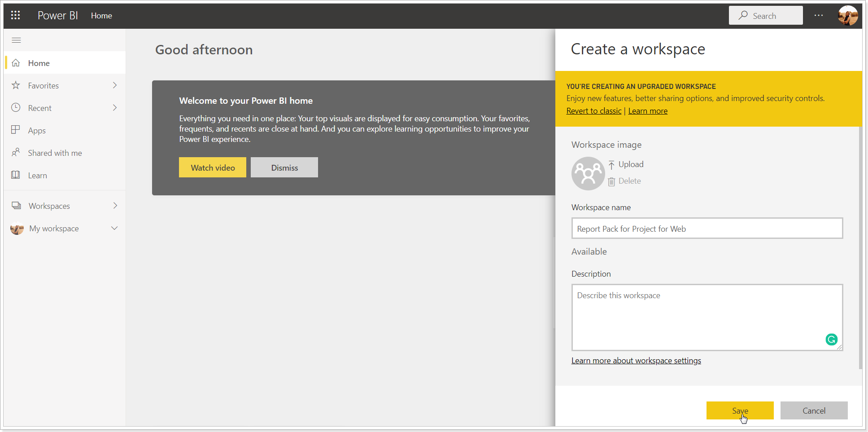The height and width of the screenshot is (432, 868).
Task: Click the Upload arrow icon
Action: click(x=611, y=165)
